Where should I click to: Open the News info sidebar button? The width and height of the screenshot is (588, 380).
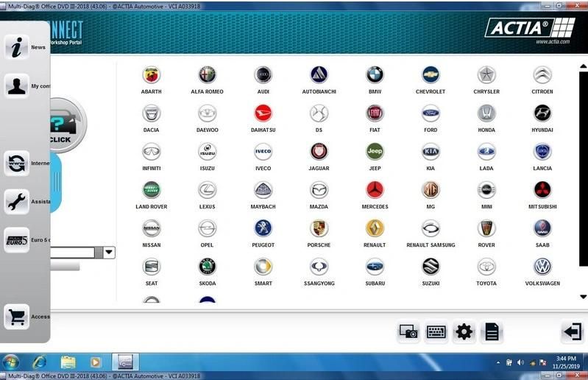(16, 47)
